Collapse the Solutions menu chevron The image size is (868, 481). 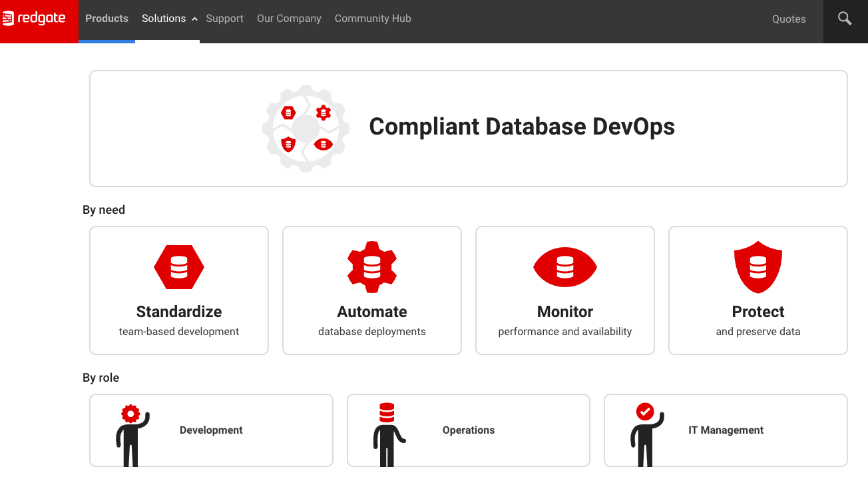pyautogui.click(x=194, y=19)
